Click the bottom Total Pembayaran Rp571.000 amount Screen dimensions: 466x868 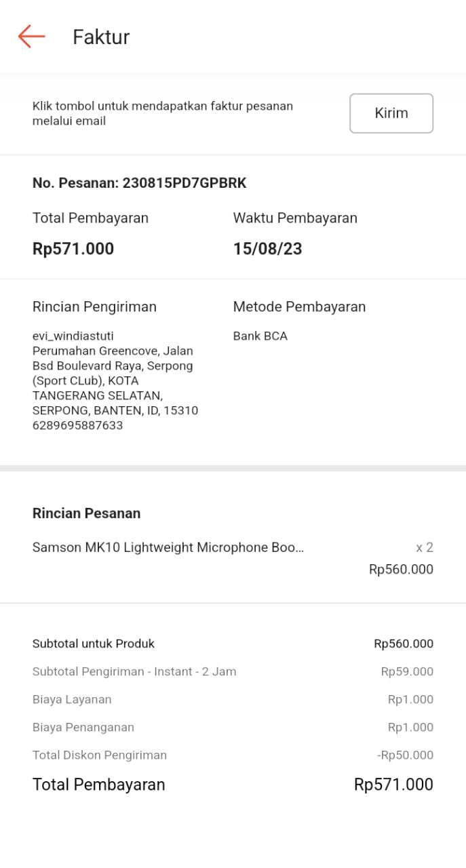pos(393,785)
